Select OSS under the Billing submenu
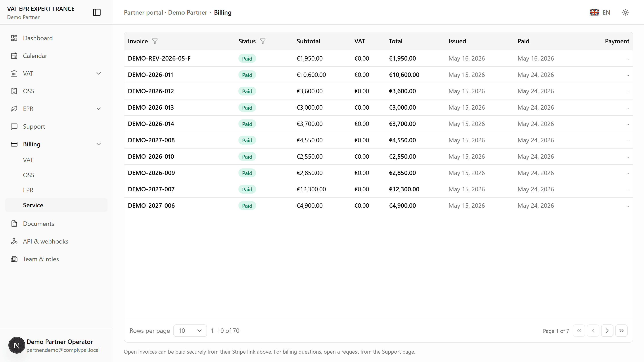Screen dimensions: 644x362 [29, 175]
